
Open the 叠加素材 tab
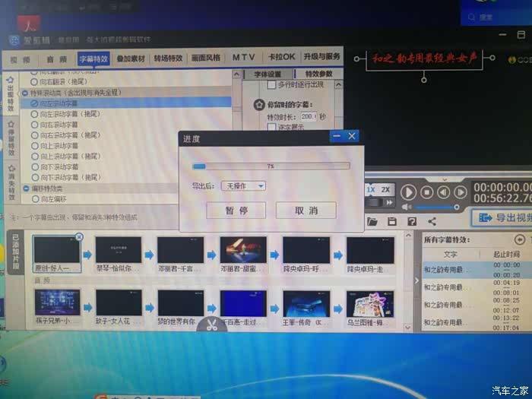[x=131, y=59]
